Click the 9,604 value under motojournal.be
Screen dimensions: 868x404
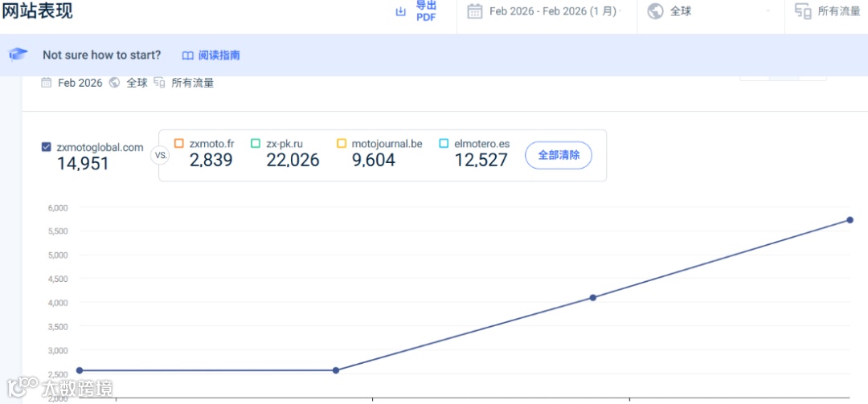374,160
